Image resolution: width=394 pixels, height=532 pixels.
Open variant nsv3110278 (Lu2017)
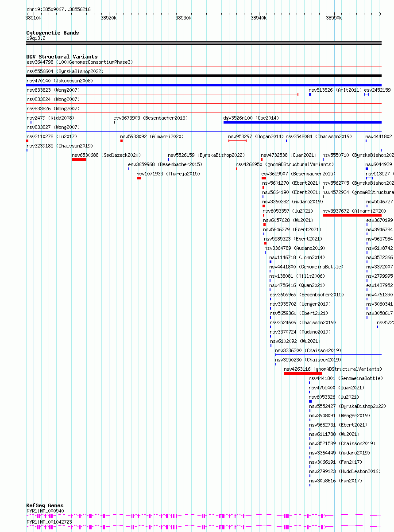tap(52, 136)
